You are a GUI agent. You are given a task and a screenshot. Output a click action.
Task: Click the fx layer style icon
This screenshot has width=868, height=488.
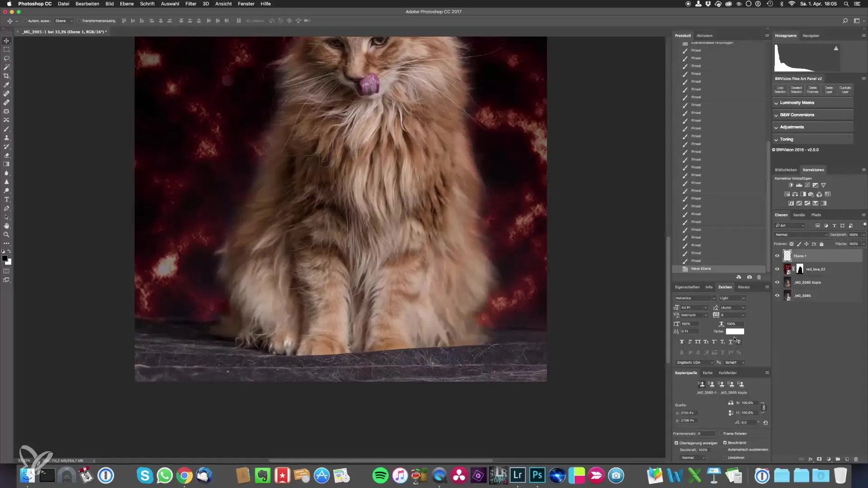pos(810,459)
